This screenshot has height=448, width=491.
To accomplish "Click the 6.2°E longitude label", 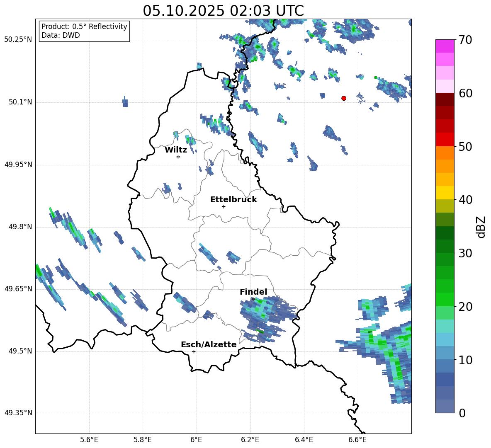I will tap(250, 440).
